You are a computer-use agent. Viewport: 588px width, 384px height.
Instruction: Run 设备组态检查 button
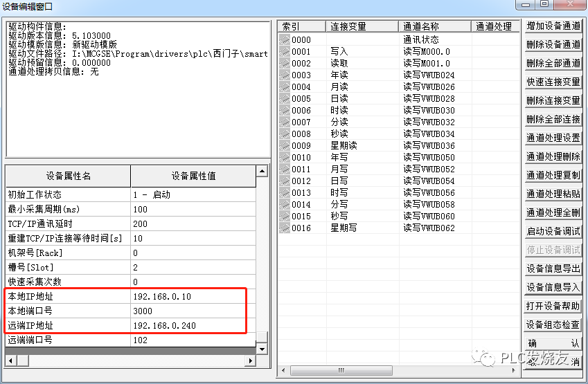tap(553, 324)
